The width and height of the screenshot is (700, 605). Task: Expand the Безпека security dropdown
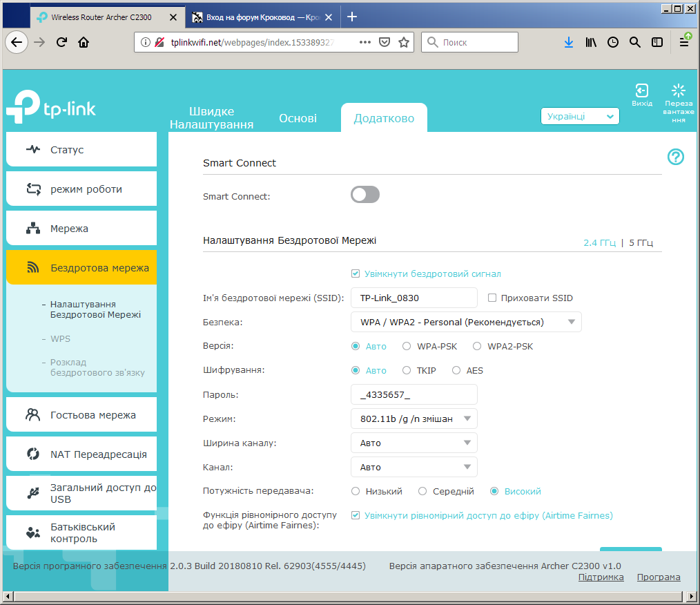(466, 322)
